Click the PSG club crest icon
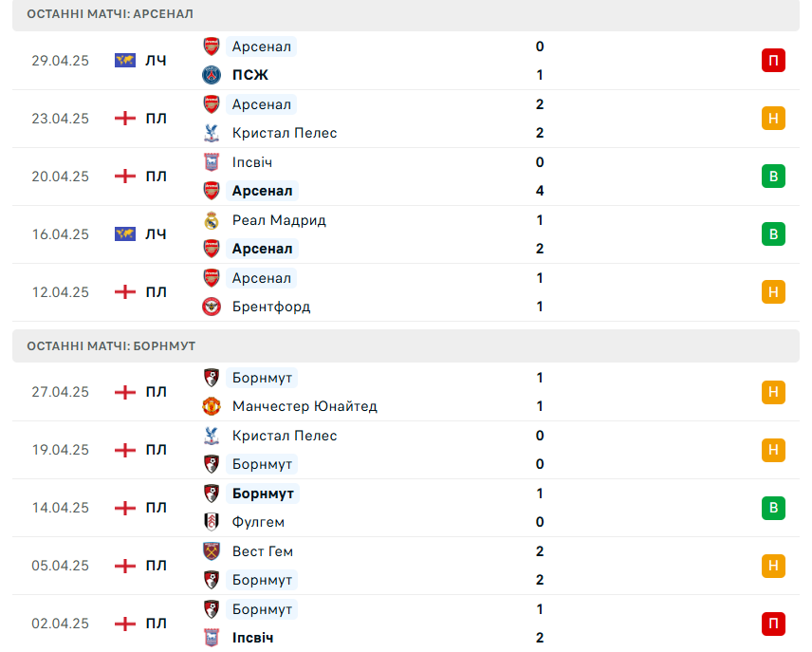 212,75
